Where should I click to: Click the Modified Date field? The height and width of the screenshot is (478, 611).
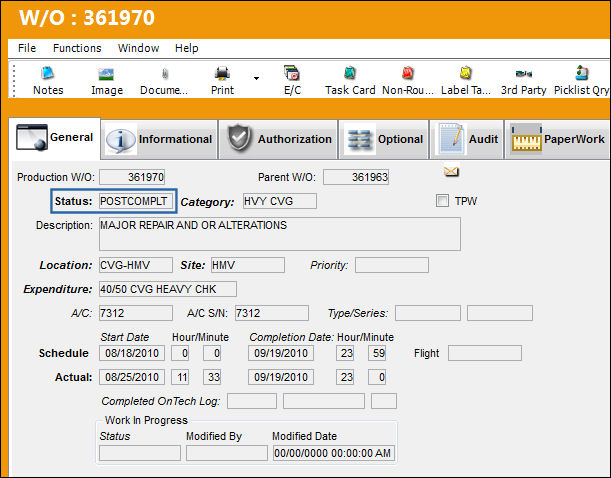(x=334, y=453)
